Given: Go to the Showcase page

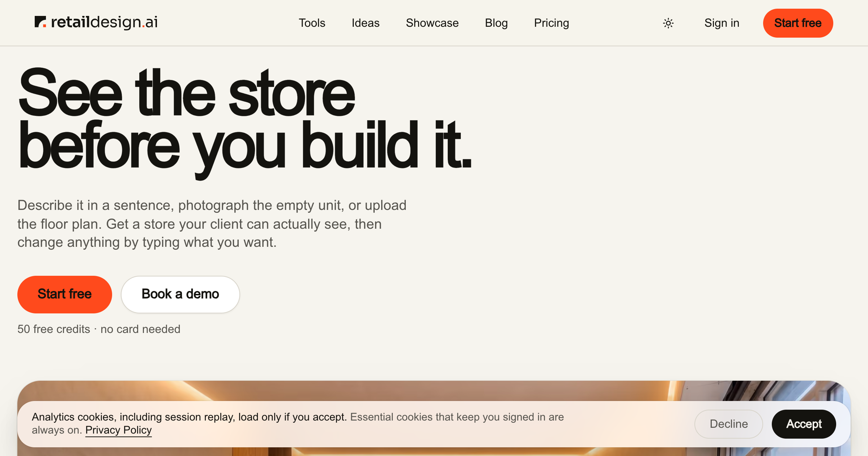Looking at the screenshot, I should tap(432, 23).
